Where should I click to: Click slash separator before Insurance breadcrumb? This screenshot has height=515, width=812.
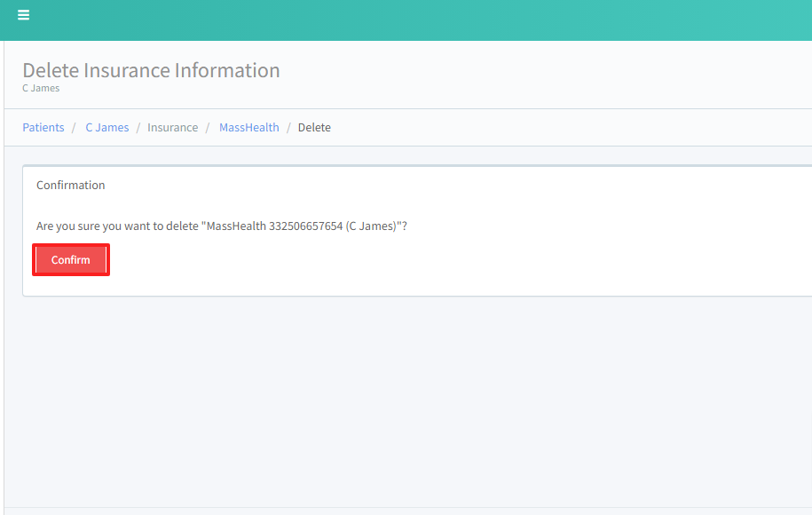coord(138,128)
